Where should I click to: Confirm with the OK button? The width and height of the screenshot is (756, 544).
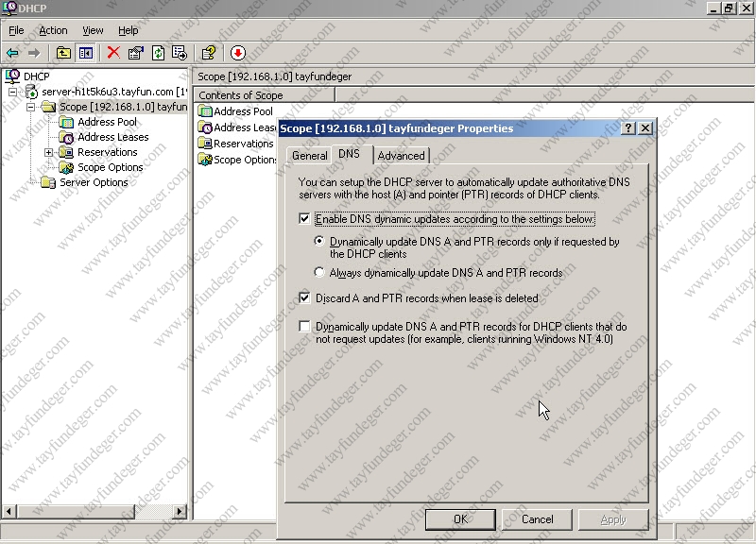pos(460,519)
